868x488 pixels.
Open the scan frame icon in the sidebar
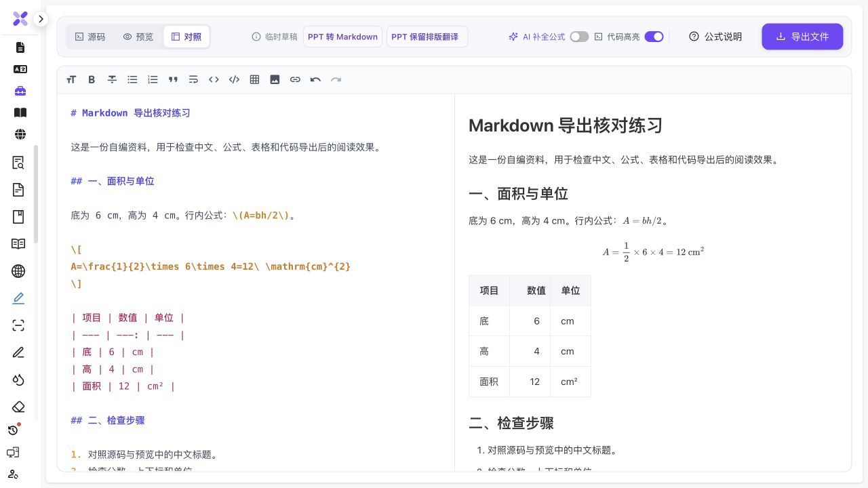[x=18, y=325]
